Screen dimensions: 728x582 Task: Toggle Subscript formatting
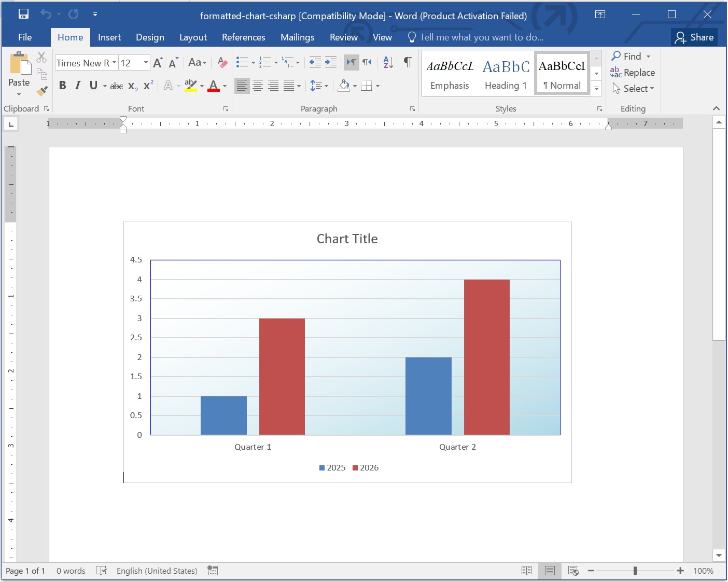pos(133,86)
